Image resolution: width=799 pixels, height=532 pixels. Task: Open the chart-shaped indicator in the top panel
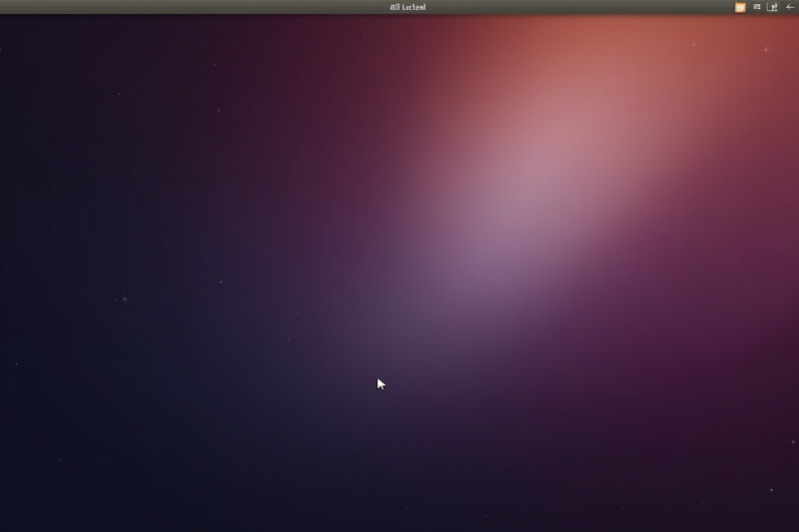772,7
